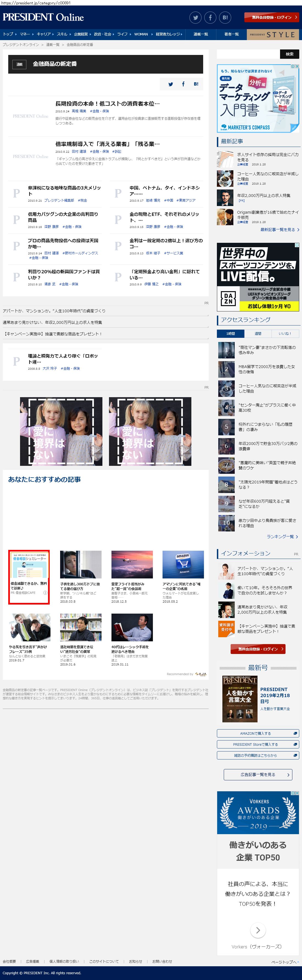Image resolution: width=302 pixels, height=980 pixels.
Task: Click the P placeholder icon beside 理論と瞬発力で人より稼ぐ
Action: [x=16, y=361]
